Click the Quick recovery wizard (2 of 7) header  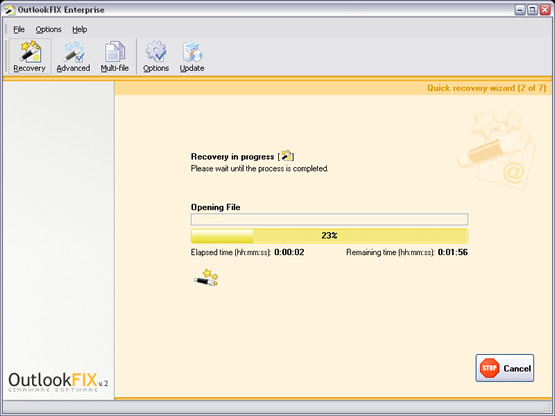pos(487,88)
